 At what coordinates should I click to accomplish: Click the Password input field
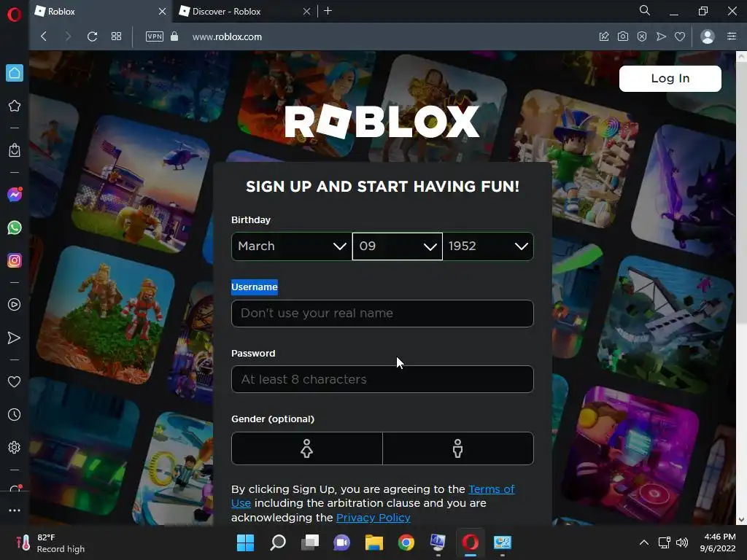(x=382, y=379)
